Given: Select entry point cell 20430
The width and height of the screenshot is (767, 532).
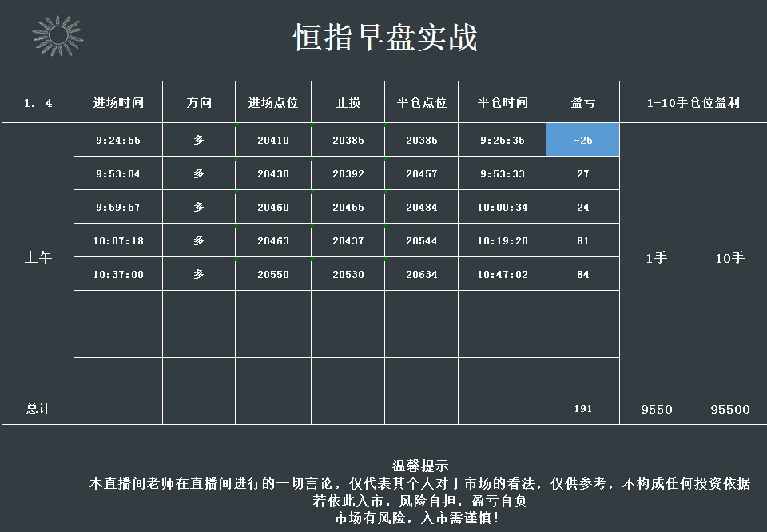Looking at the screenshot, I should (x=273, y=173).
